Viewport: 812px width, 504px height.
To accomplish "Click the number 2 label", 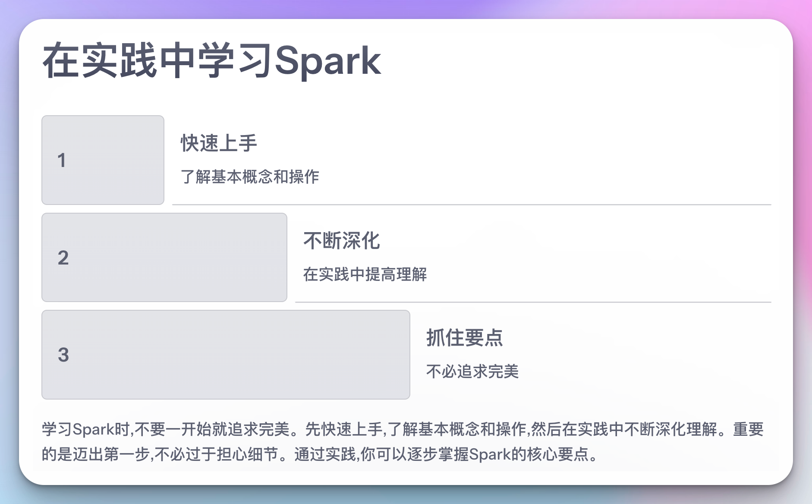I will click(63, 258).
